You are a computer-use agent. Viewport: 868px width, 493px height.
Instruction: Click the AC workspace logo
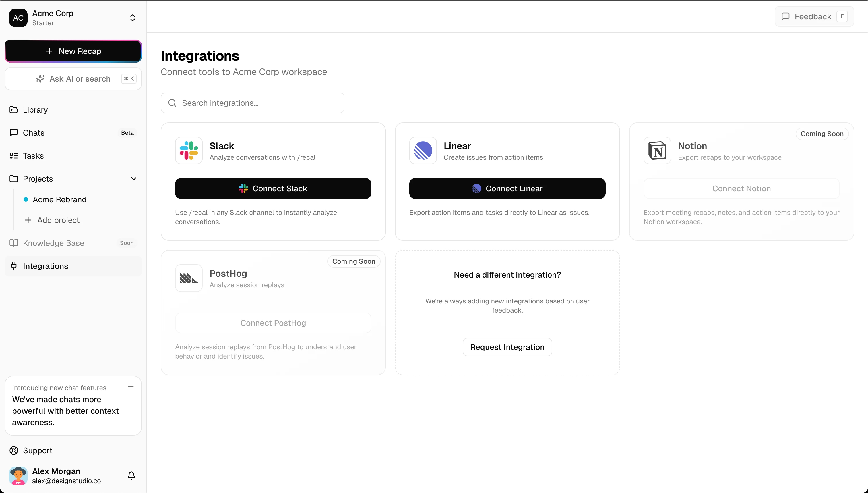pos(18,18)
